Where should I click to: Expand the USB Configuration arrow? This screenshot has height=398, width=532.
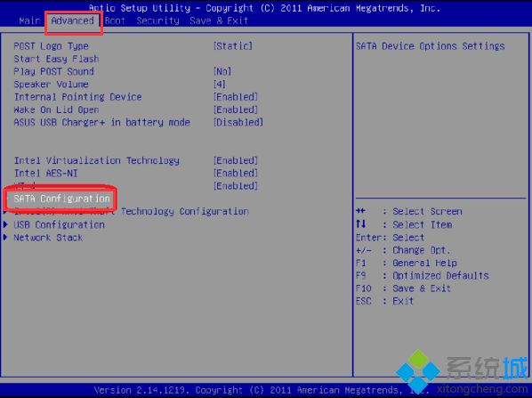click(5, 224)
